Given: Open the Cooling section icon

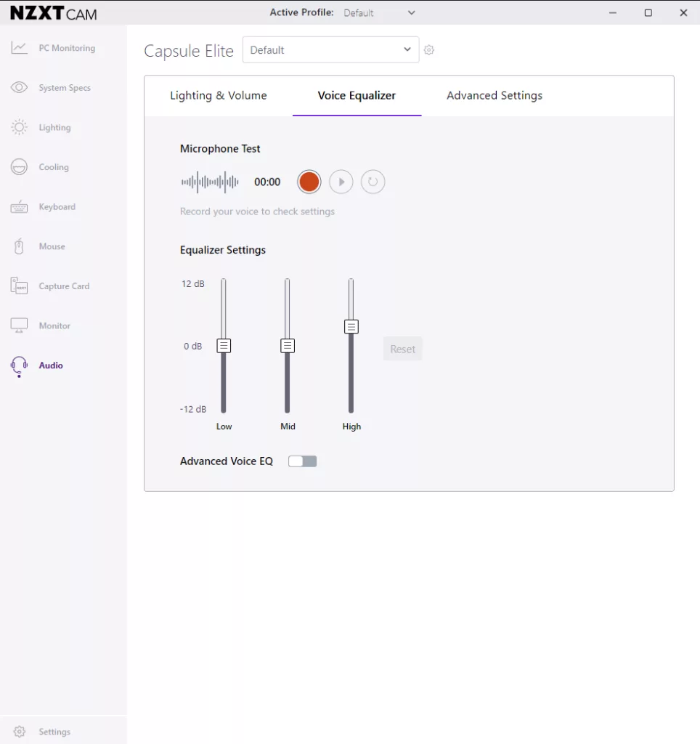Looking at the screenshot, I should tap(19, 167).
